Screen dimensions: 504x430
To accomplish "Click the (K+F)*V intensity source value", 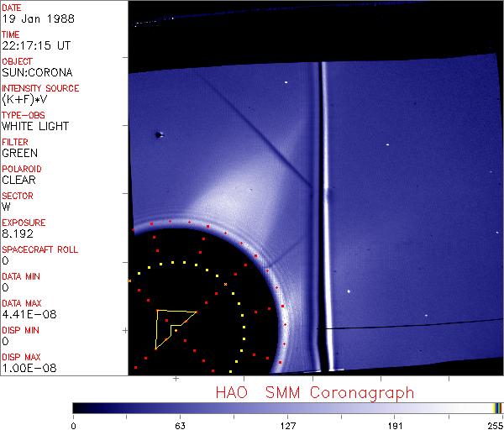I will pos(24,99).
